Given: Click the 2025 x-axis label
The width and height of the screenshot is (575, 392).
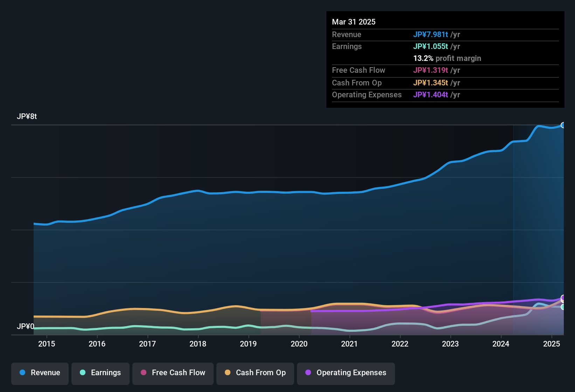Looking at the screenshot, I should 551,344.
